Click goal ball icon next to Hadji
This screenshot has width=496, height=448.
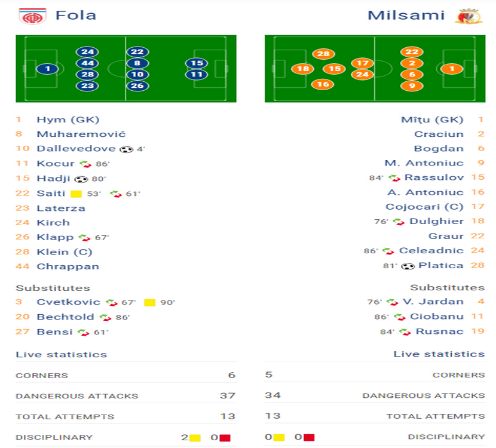point(81,179)
